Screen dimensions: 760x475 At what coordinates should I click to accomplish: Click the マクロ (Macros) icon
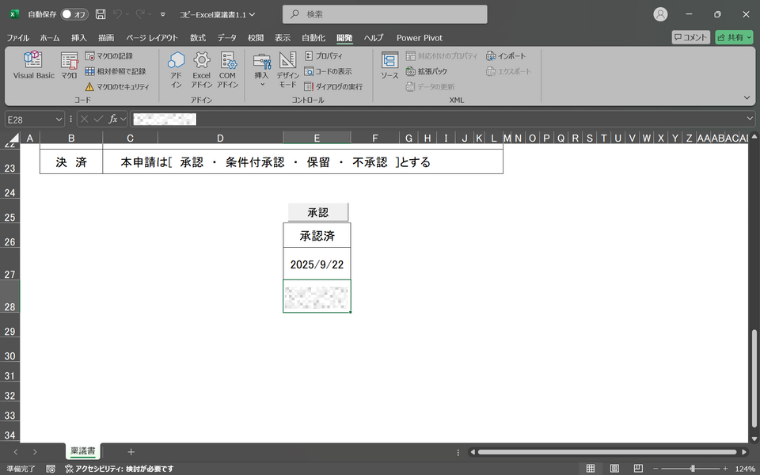tap(69, 66)
